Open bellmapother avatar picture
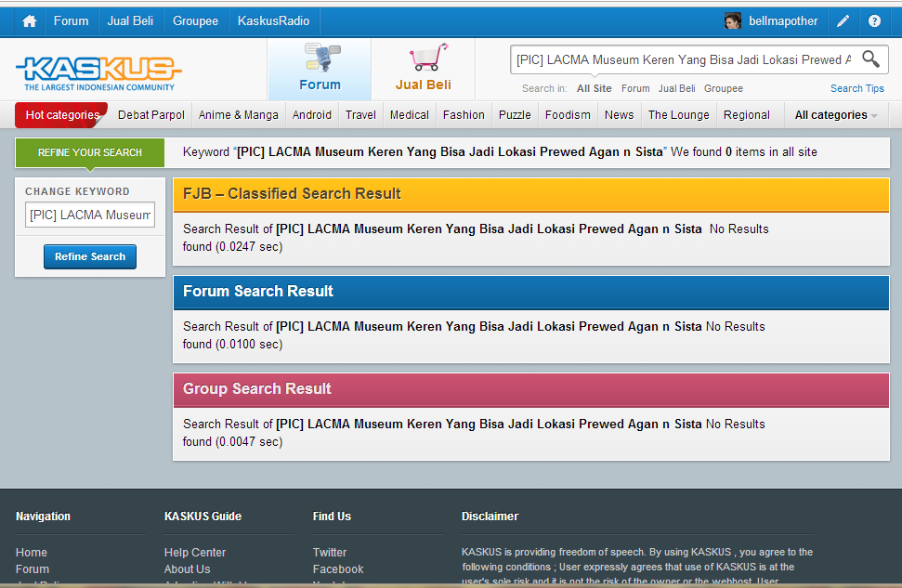This screenshot has height=588, width=902. pos(732,21)
